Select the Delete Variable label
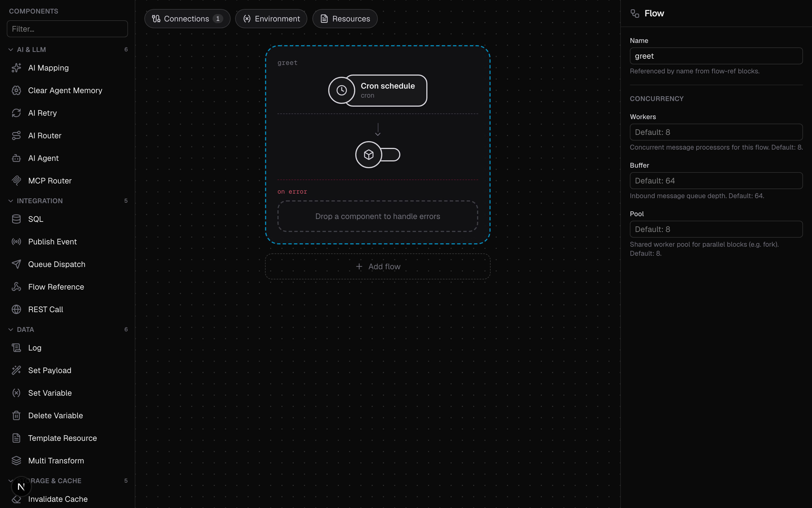Viewport: 812px width, 508px height. click(55, 415)
